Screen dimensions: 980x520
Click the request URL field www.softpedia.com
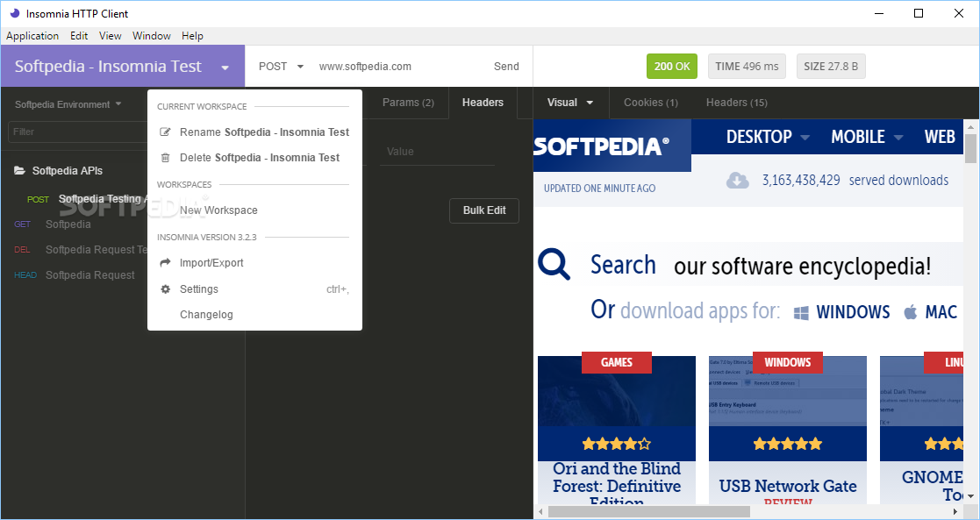click(x=398, y=67)
